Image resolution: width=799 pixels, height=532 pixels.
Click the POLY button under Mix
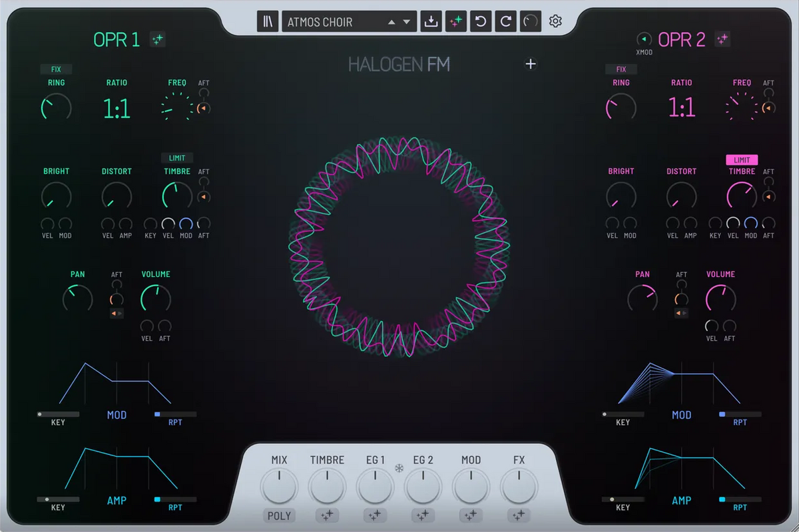point(279,515)
